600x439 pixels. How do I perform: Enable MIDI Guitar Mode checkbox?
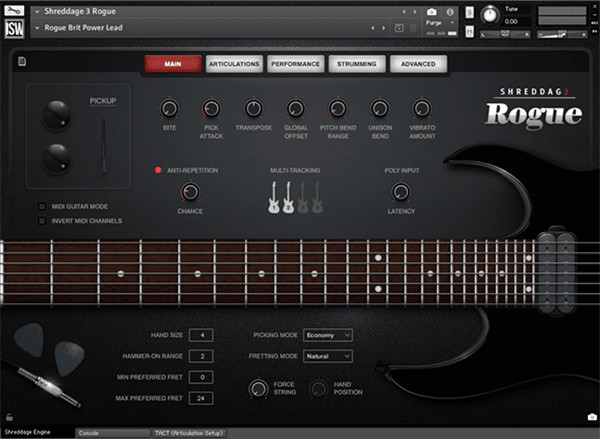(42, 206)
